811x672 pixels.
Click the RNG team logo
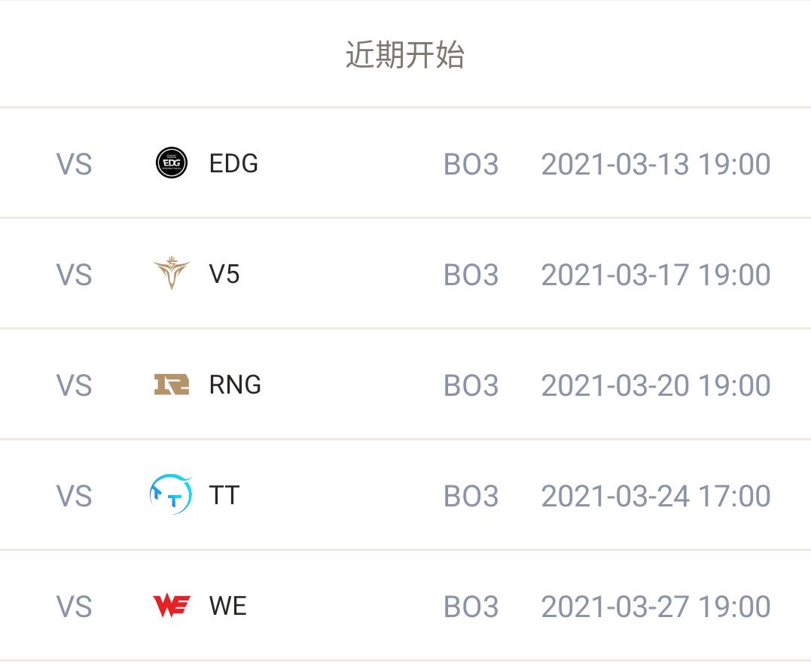click(x=172, y=385)
